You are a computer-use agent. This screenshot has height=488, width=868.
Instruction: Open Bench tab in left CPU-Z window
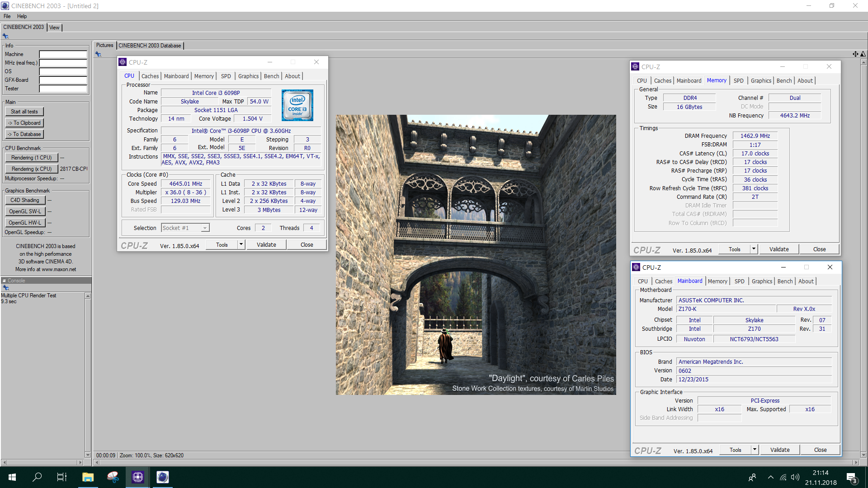coord(271,76)
